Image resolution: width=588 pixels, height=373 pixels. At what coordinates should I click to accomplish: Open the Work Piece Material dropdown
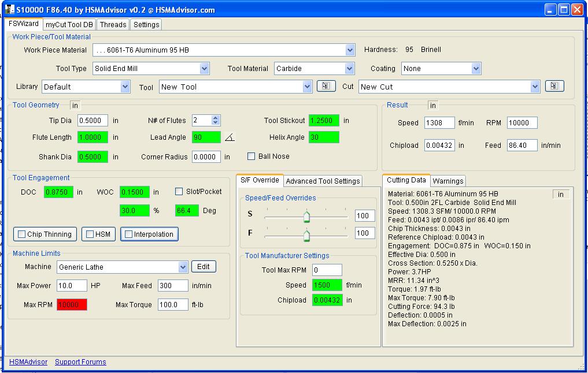350,50
